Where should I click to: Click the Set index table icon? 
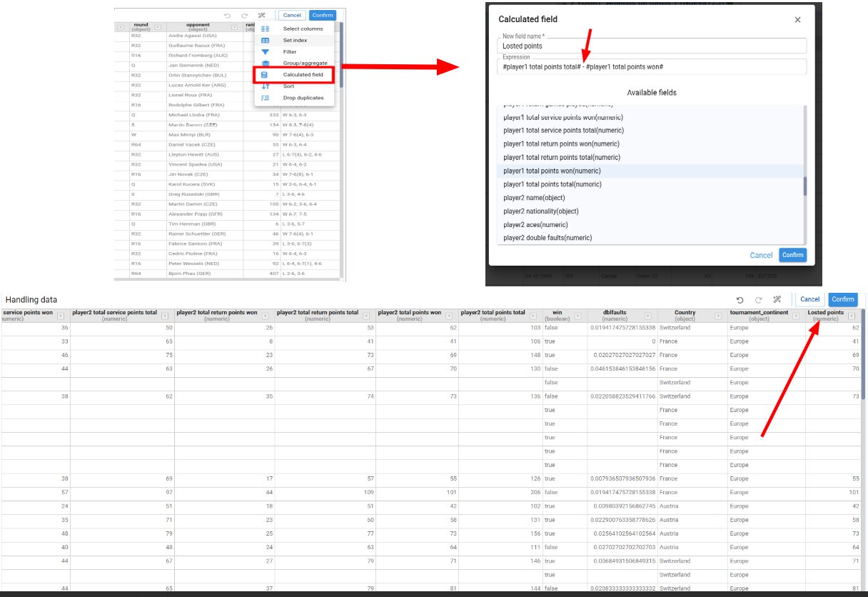coord(266,41)
